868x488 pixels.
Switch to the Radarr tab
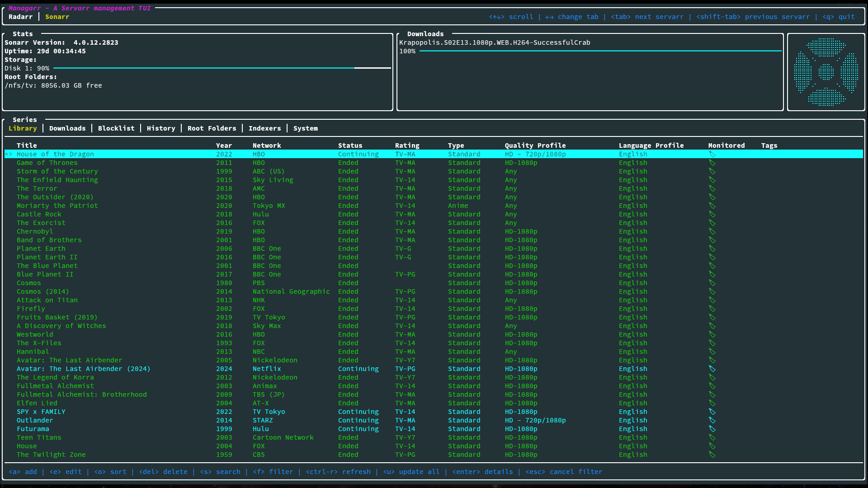pos(21,17)
